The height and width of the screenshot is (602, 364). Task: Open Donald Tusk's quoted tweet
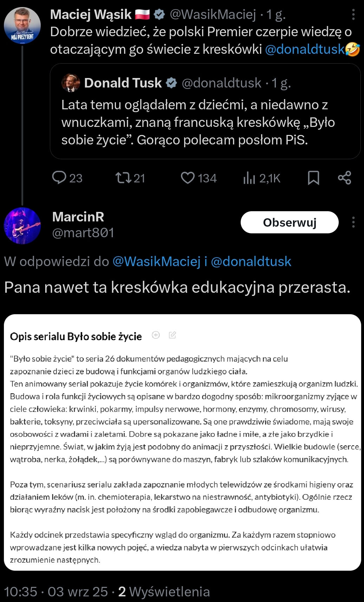tap(205, 122)
